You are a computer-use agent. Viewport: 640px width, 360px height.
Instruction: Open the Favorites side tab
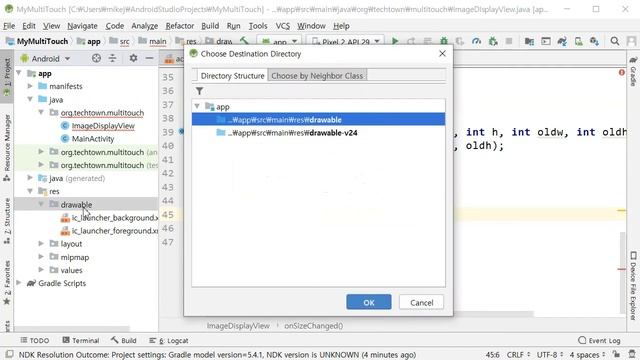coord(7,282)
